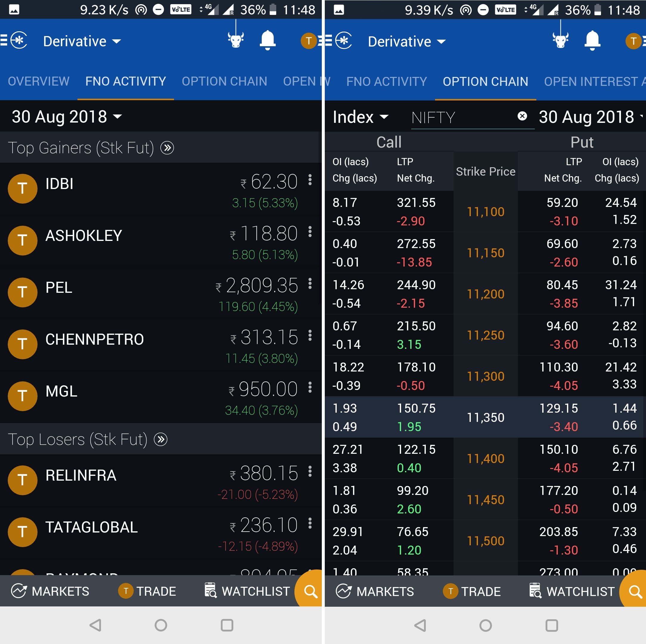
Task: Tap the bull icon in the left header
Action: click(x=236, y=39)
